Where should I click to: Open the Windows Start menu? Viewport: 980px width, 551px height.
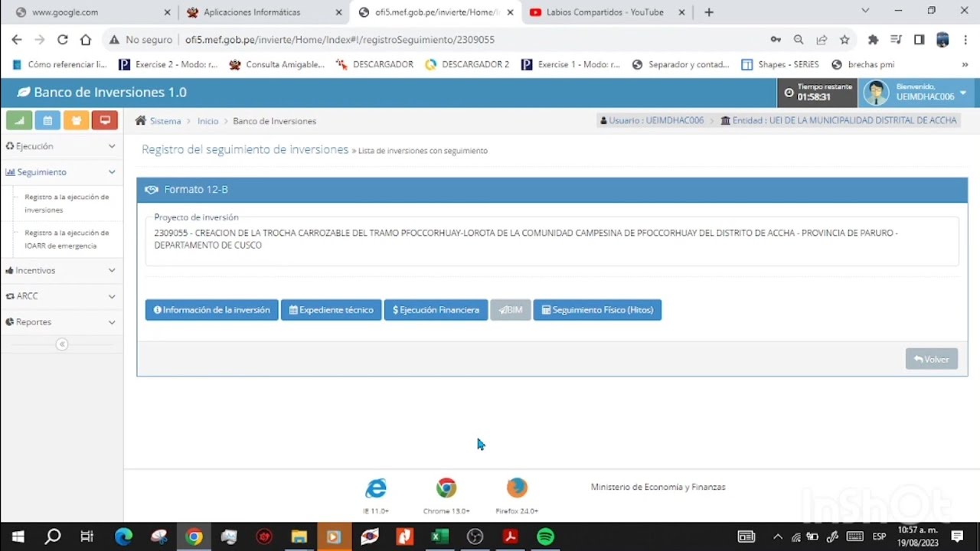pos(18,537)
